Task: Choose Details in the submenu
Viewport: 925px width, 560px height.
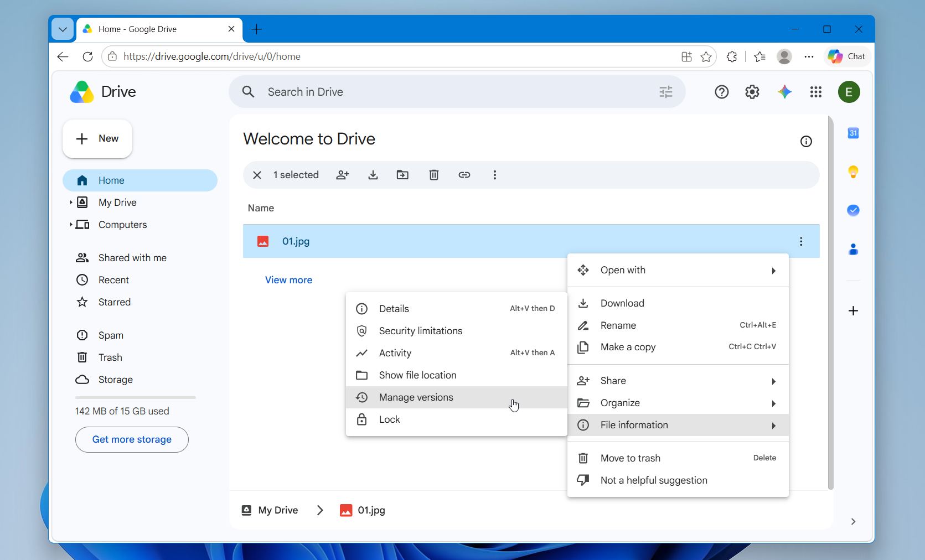Action: click(457, 309)
